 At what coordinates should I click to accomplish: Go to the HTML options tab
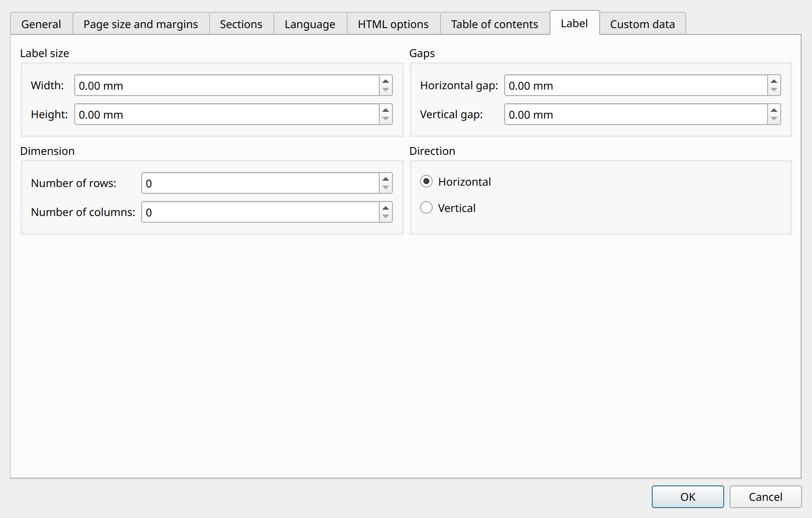click(393, 24)
